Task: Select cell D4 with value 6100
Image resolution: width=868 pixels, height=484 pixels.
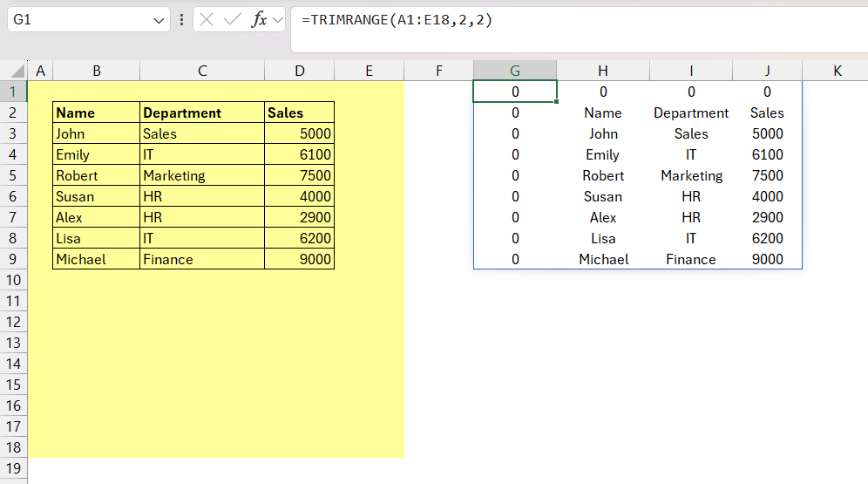Action: point(300,154)
